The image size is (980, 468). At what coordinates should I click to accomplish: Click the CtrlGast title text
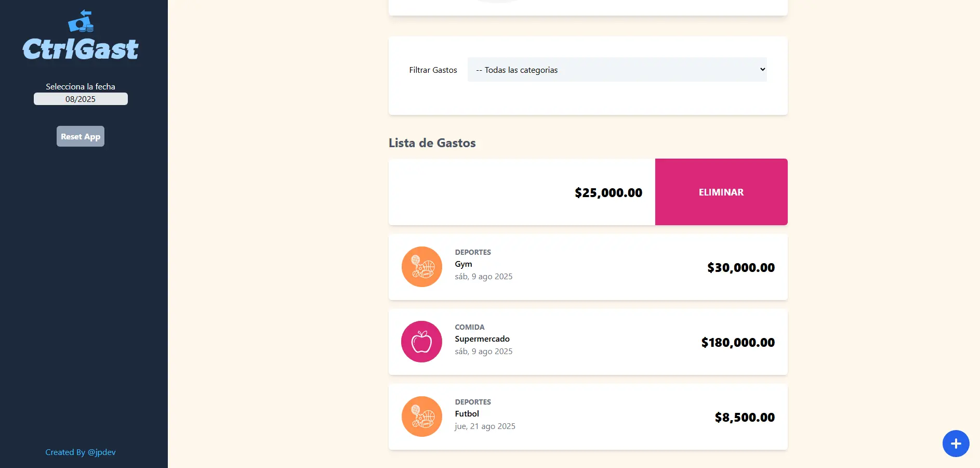tap(81, 49)
